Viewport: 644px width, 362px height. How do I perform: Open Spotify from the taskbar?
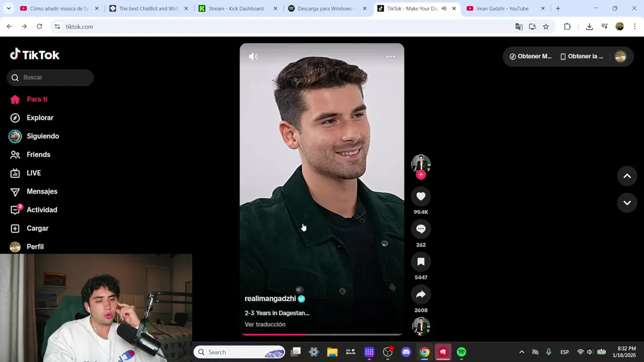pyautogui.click(x=461, y=352)
